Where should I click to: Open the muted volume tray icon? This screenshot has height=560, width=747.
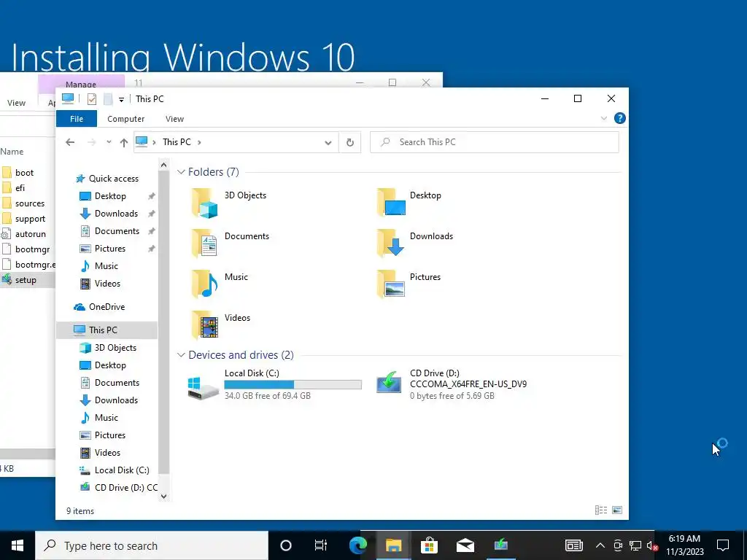click(651, 545)
